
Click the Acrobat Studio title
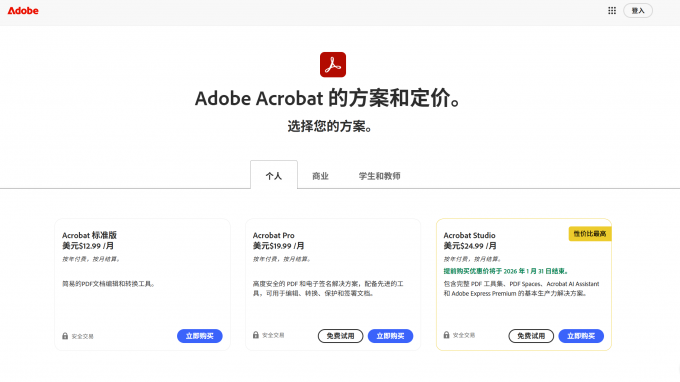pos(469,235)
